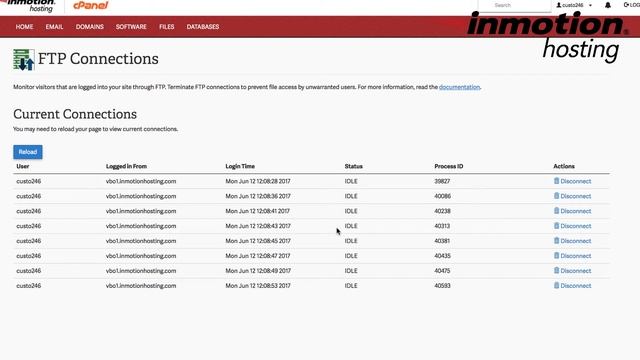Viewport: 640px width, 360px height.
Task: Click the Search input field
Action: [515, 5]
